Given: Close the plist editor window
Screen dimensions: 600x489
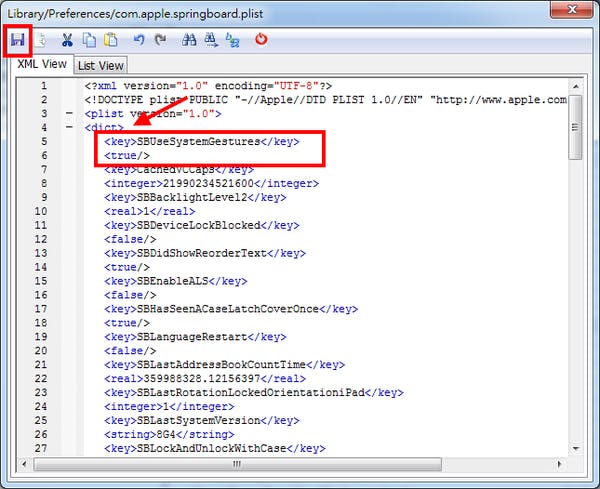Looking at the screenshot, I should (x=572, y=9).
